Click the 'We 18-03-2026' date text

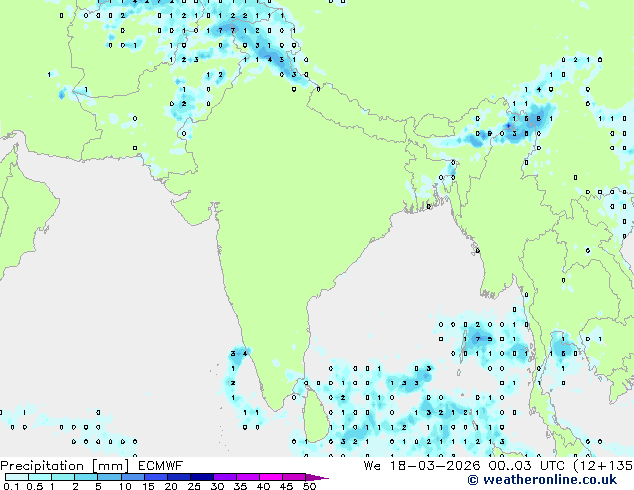click(x=422, y=466)
